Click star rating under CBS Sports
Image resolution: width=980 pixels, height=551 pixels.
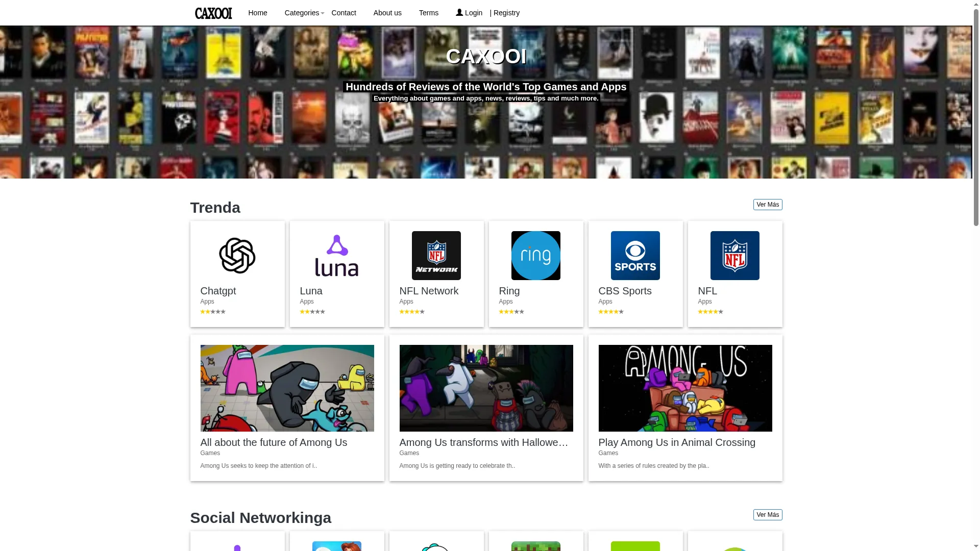pos(611,312)
